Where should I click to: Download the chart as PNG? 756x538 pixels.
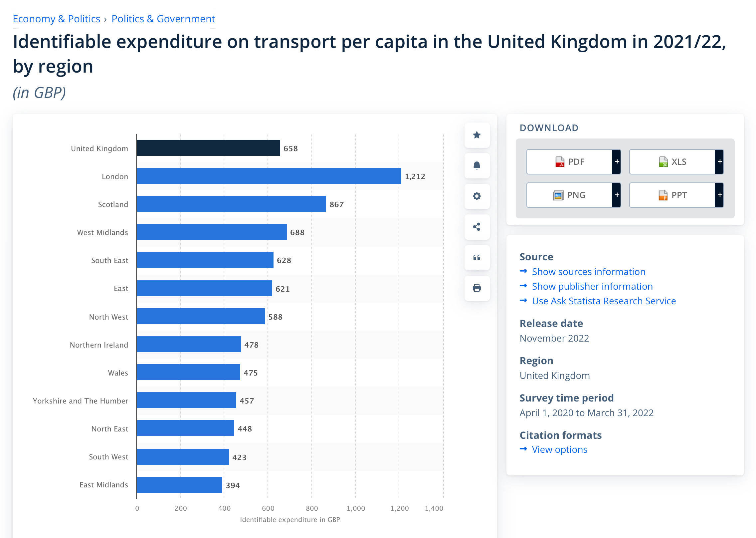point(569,195)
